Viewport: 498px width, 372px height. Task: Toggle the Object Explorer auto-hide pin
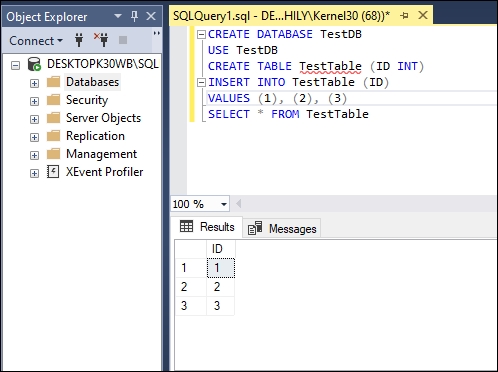click(134, 16)
